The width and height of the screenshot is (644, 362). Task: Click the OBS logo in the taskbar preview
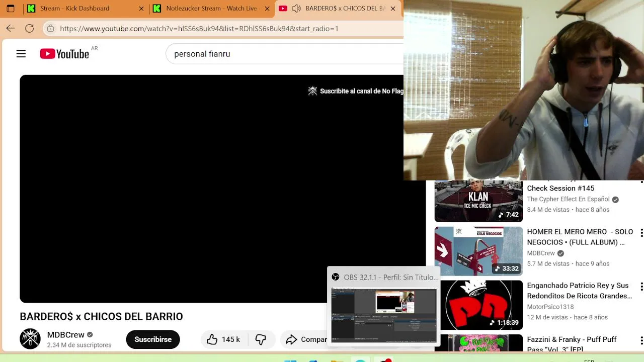tap(336, 277)
